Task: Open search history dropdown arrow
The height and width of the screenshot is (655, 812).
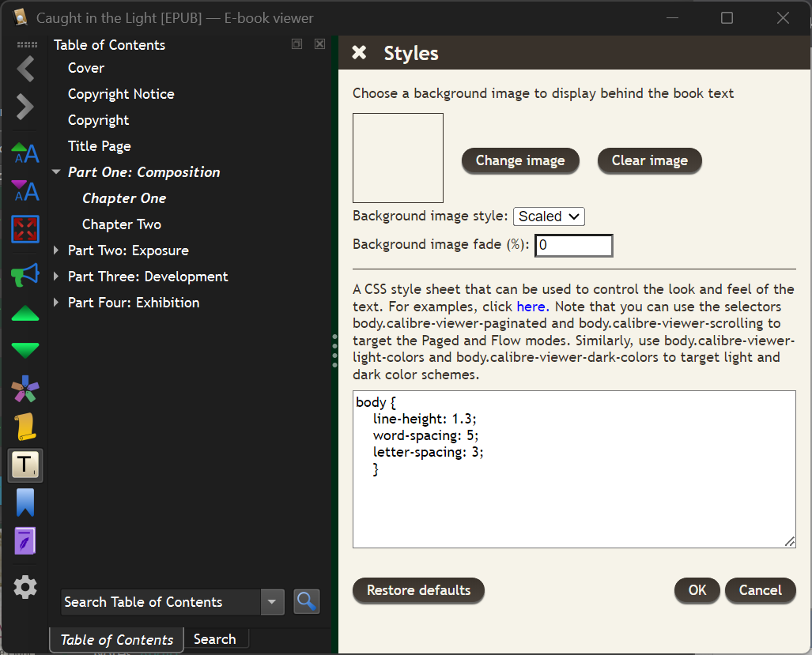Action: point(272,602)
